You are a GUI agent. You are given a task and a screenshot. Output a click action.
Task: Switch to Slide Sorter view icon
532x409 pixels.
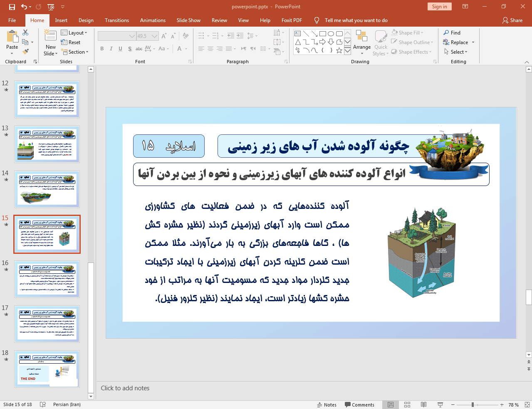pyautogui.click(x=407, y=404)
